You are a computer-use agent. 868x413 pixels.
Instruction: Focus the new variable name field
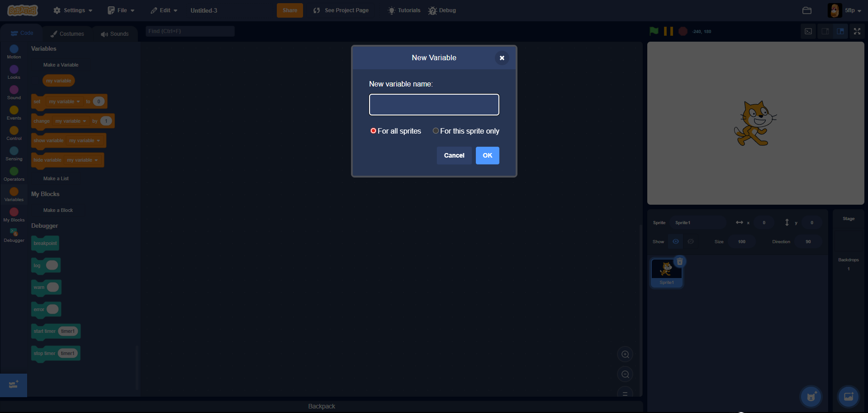(x=434, y=105)
